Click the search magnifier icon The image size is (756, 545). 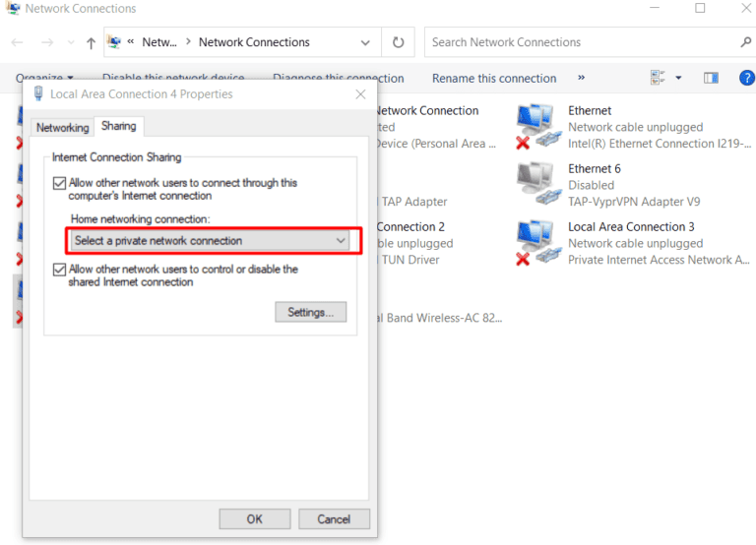tap(745, 42)
